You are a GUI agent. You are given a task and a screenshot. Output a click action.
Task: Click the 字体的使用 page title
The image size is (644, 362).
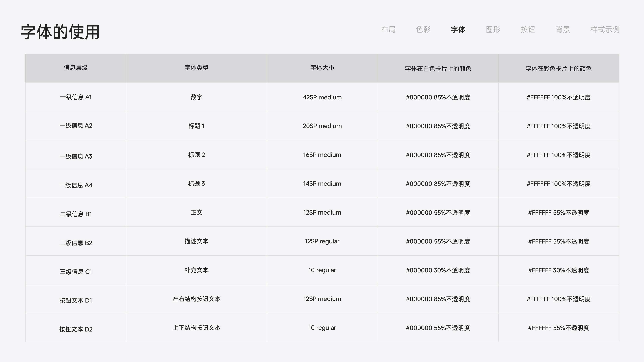tap(60, 32)
